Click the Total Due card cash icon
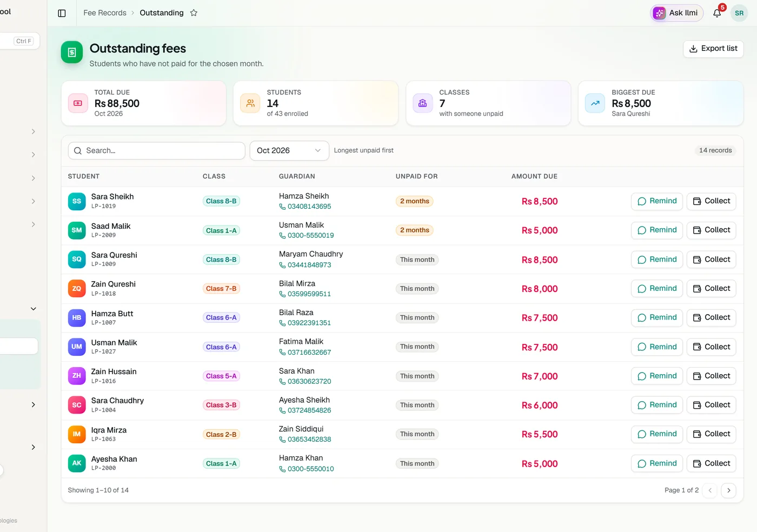This screenshot has height=532, width=757. coord(78,103)
